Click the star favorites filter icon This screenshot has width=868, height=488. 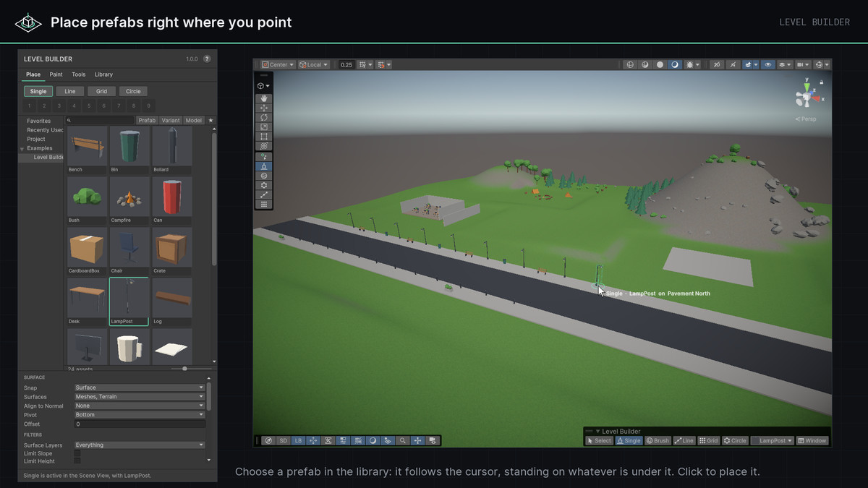tap(210, 120)
